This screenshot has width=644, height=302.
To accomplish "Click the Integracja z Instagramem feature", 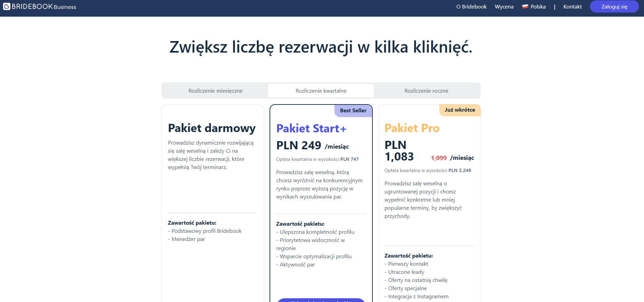I will (418, 297).
